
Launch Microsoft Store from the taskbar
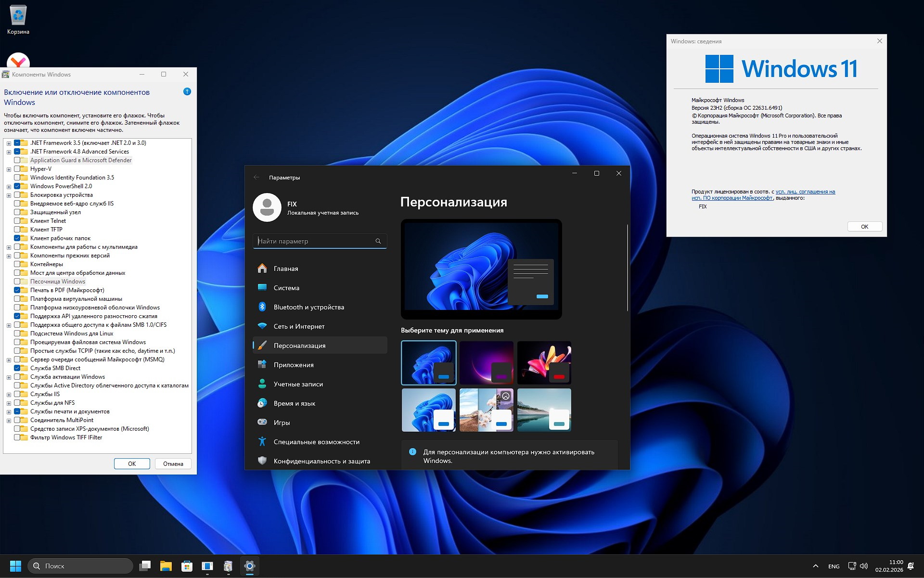point(187,566)
